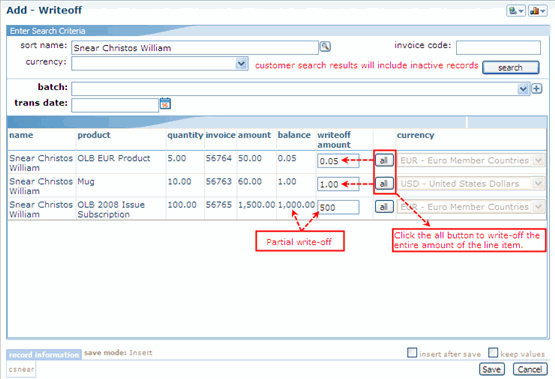Click the csnear user label

(21, 369)
